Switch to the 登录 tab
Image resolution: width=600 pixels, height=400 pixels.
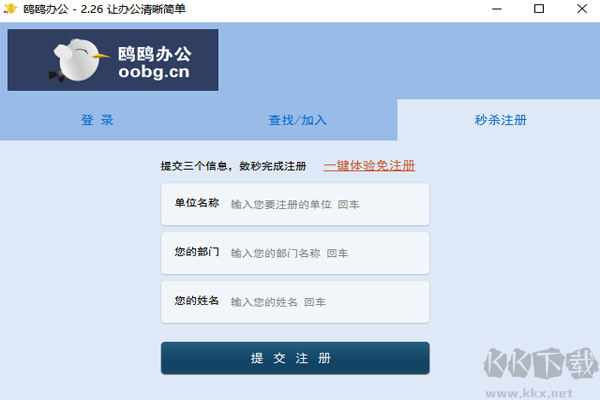[97, 120]
